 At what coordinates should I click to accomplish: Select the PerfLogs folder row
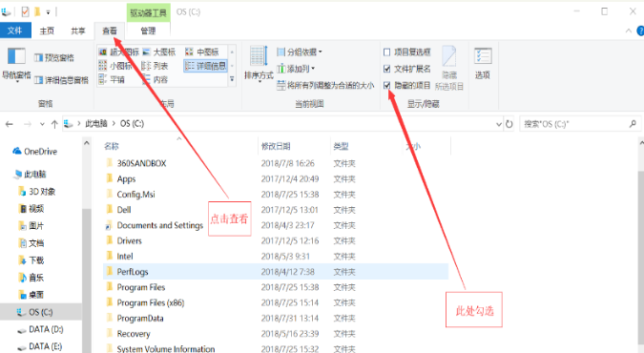[276, 272]
